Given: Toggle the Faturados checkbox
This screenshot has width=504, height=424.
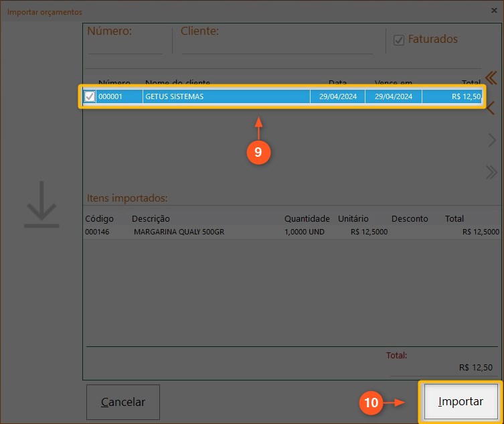Looking at the screenshot, I should [399, 40].
